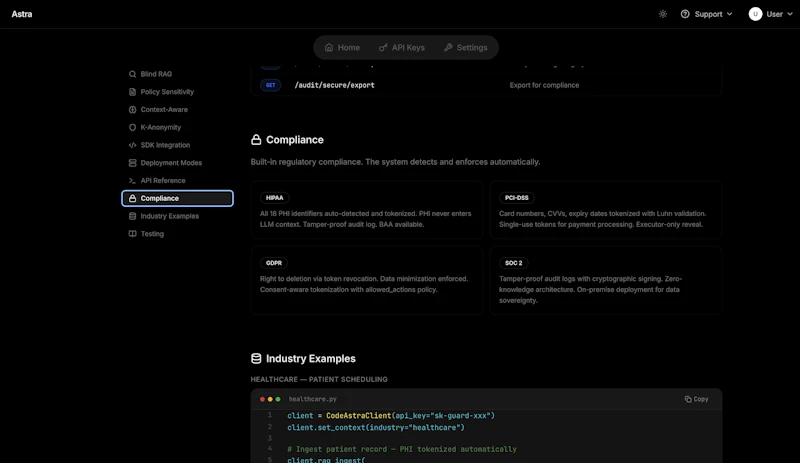The height and width of the screenshot is (463, 800).
Task: Click the Compliance lock icon in sidebar
Action: [132, 198]
